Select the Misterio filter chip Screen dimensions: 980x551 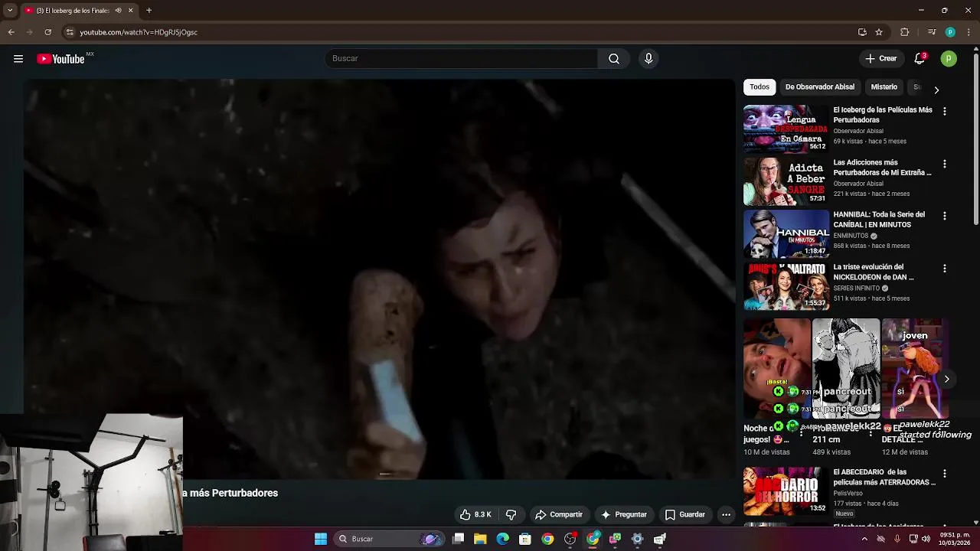pos(884,87)
